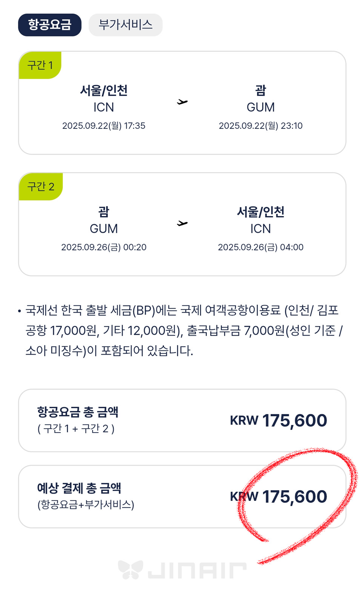Open the 부가서비스 tab
Screen dimensions: 364x593
(125, 25)
